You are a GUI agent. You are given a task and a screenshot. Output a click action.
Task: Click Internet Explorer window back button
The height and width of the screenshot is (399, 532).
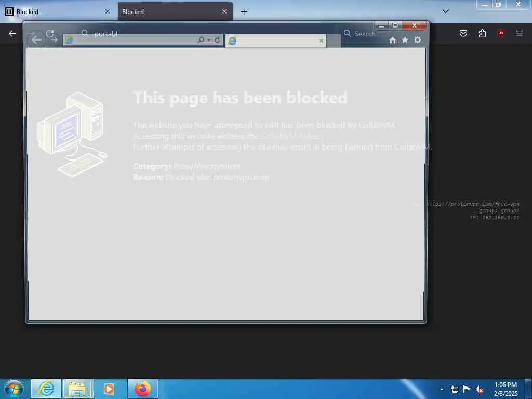tap(36, 39)
